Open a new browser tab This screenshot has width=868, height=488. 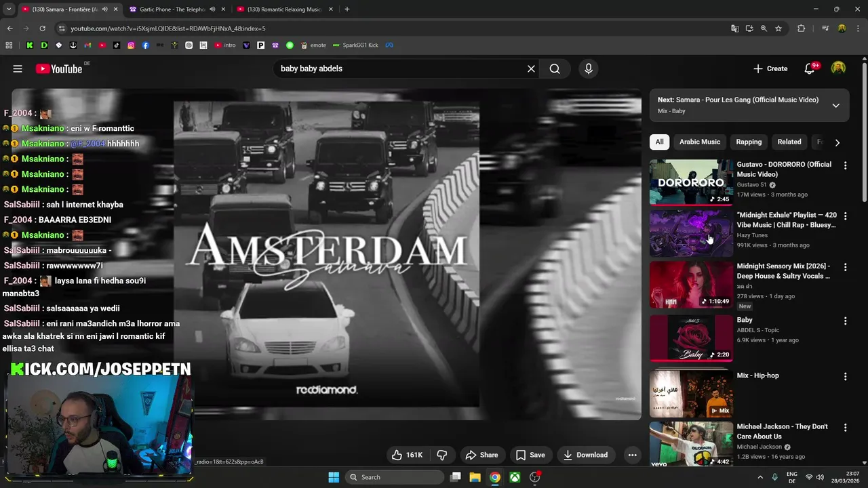(347, 9)
